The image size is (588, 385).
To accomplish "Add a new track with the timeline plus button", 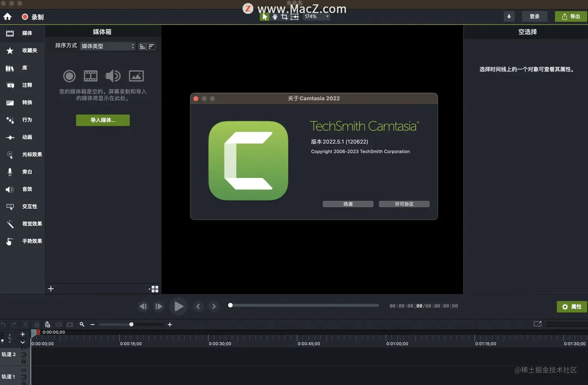I will coord(23,334).
